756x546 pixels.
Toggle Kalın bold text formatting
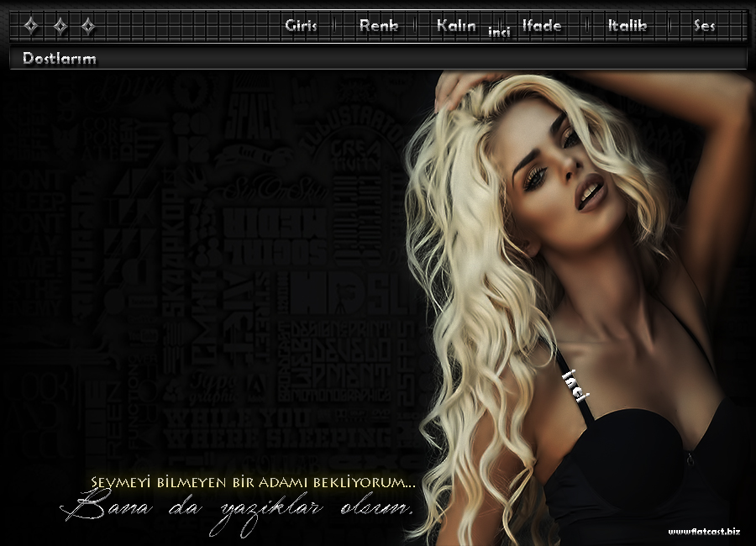pos(456,25)
